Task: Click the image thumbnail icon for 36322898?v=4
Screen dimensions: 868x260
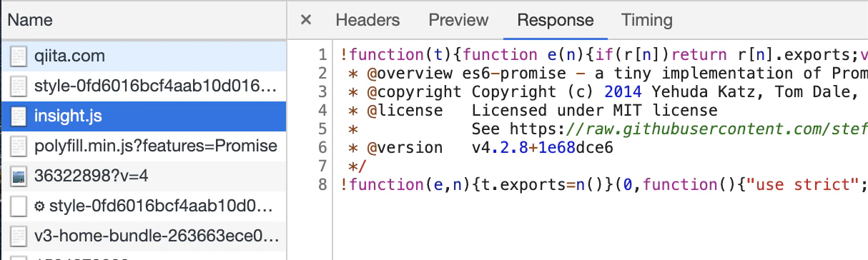Action: click(19, 176)
